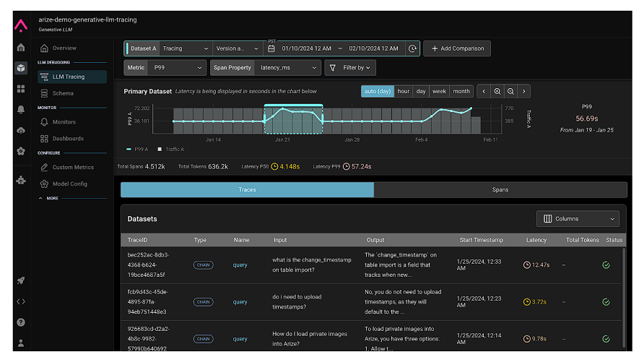
Task: Sort by the Latency column header
Action: click(536, 240)
